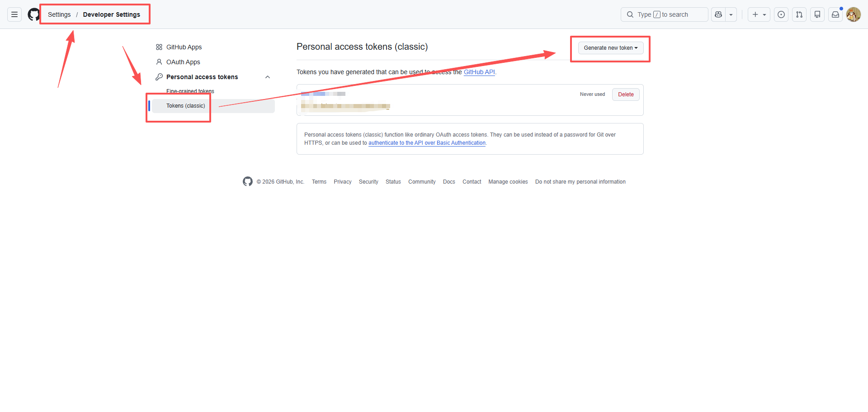868x412 pixels.
Task: Open the user profile avatar menu
Action: click(854, 14)
